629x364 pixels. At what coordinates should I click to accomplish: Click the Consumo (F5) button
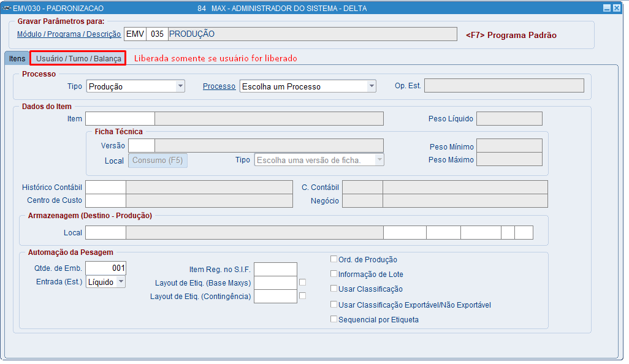(158, 161)
